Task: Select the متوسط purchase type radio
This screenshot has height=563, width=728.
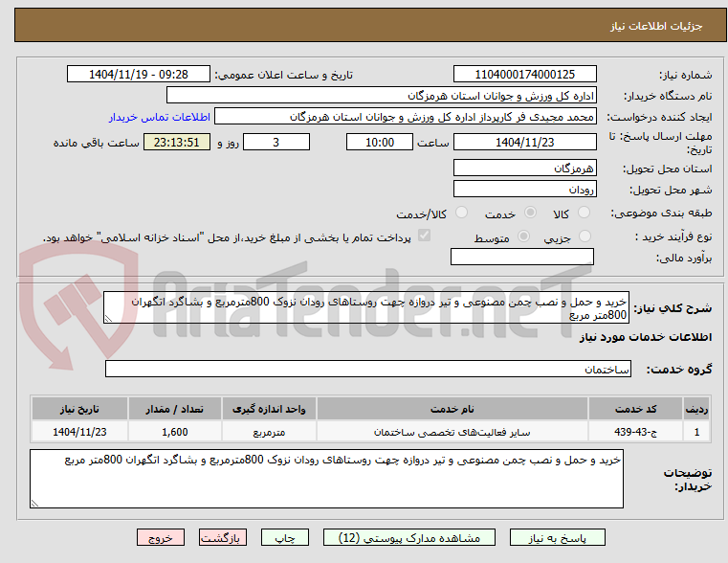Action: point(523,236)
